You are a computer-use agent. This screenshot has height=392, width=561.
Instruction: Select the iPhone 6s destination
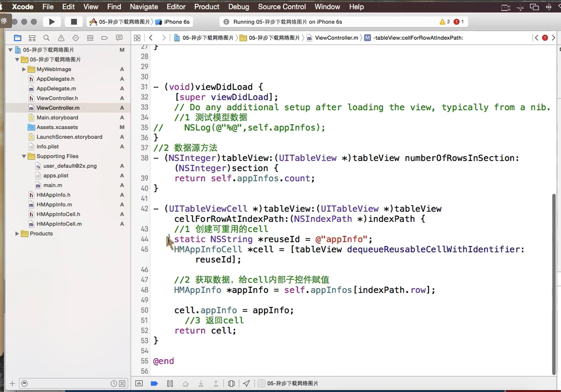tap(177, 22)
